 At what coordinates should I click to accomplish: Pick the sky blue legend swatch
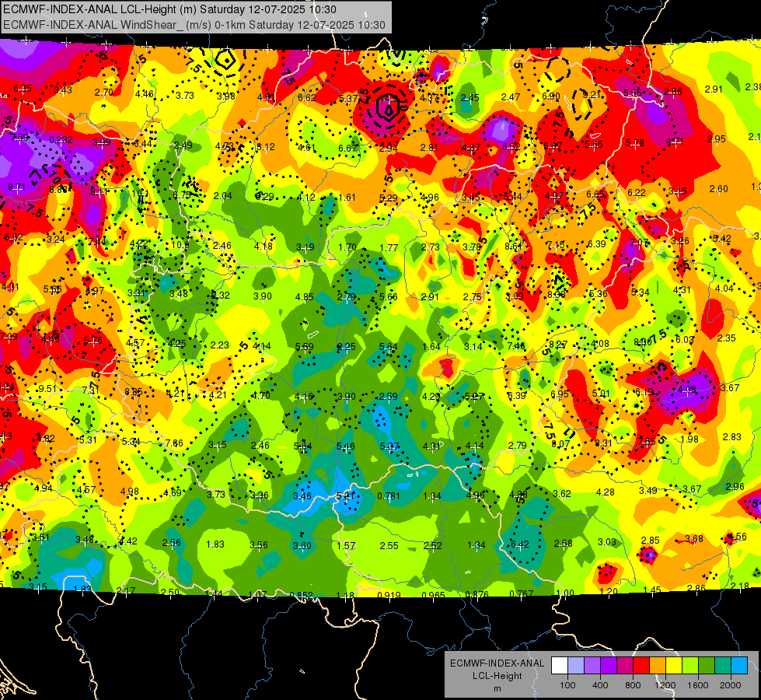738,665
